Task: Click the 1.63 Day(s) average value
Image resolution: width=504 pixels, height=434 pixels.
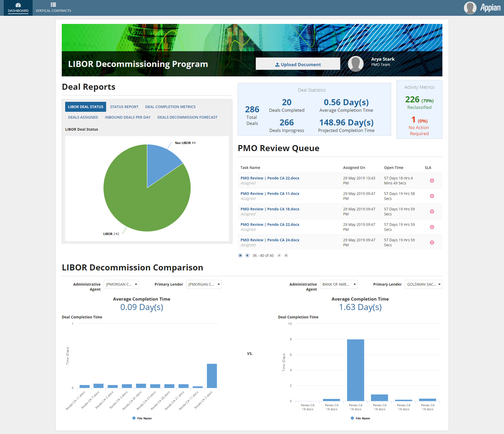Action: (360, 307)
